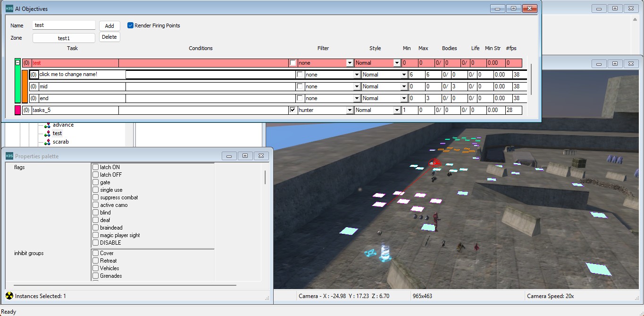Click the advance objective tree icon
This screenshot has width=644, height=316.
[x=47, y=125]
